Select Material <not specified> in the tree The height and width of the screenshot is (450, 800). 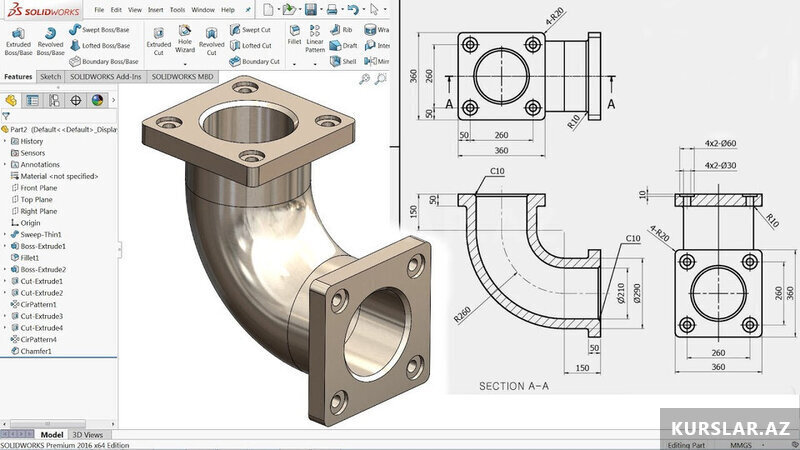point(54,176)
